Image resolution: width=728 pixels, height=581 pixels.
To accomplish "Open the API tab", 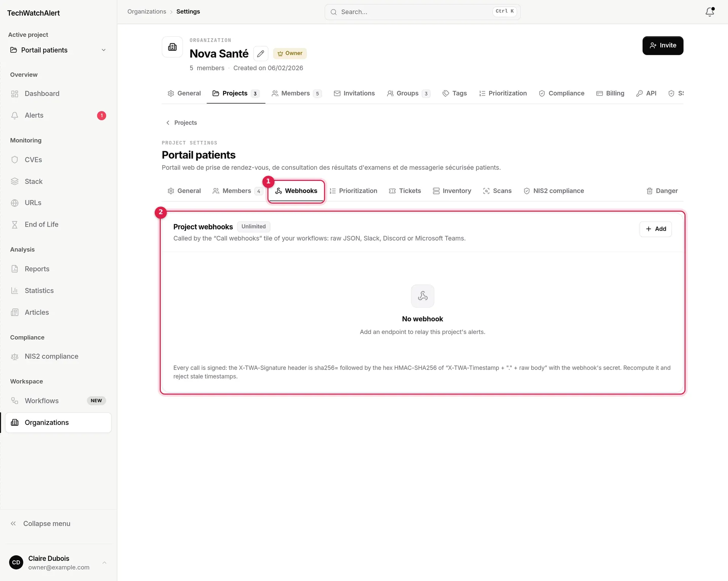I will point(646,93).
